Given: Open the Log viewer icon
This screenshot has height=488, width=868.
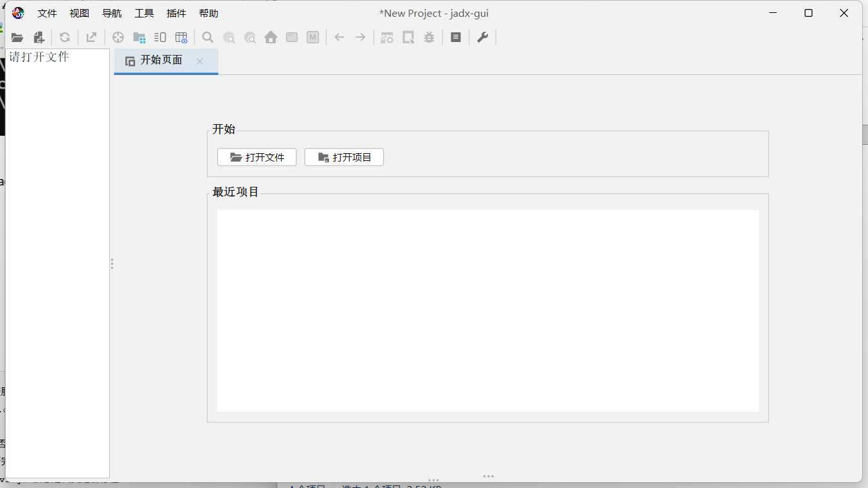Looking at the screenshot, I should pyautogui.click(x=456, y=37).
